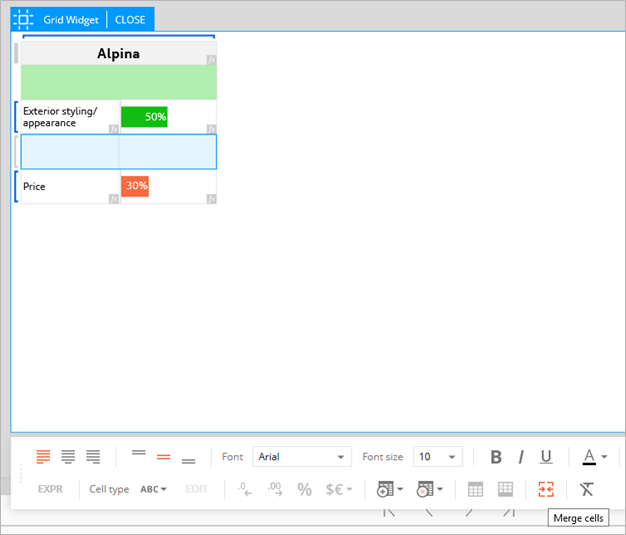626x535 pixels.
Task: Select the Alpina header cell
Action: pyautogui.click(x=119, y=53)
